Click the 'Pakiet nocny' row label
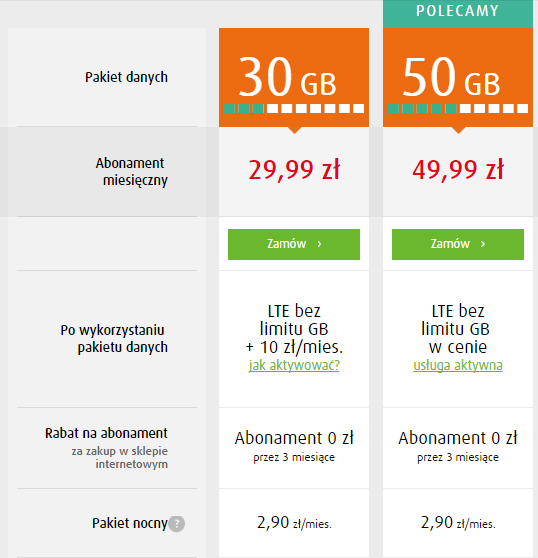This screenshot has width=538, height=558. coord(130,524)
